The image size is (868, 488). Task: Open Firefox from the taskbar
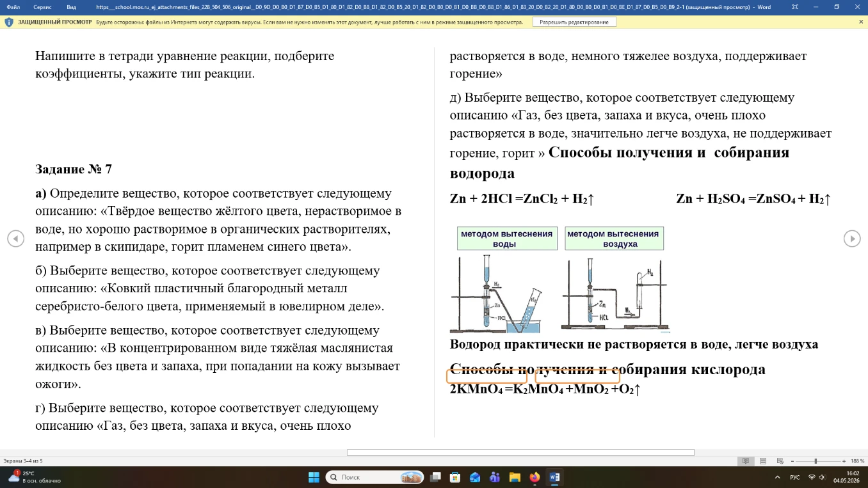534,477
